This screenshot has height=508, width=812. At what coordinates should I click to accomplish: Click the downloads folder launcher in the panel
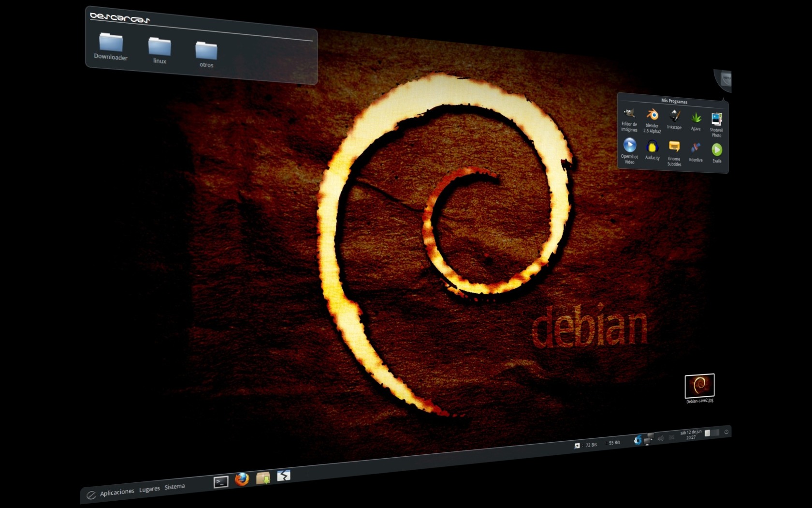click(263, 478)
